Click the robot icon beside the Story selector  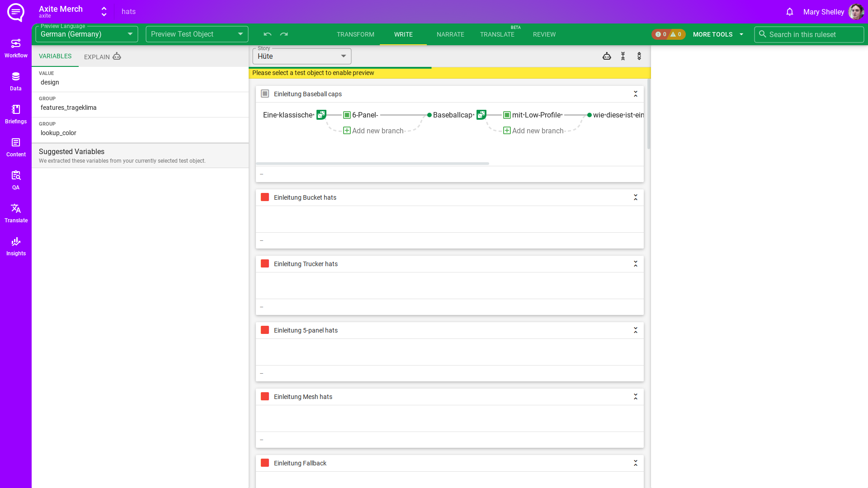coord(607,56)
